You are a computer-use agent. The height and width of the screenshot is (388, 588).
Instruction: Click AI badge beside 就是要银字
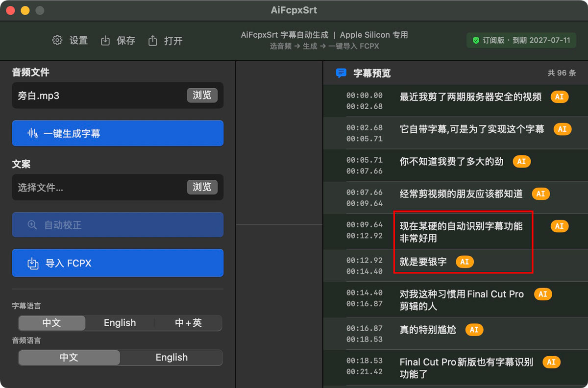click(465, 262)
